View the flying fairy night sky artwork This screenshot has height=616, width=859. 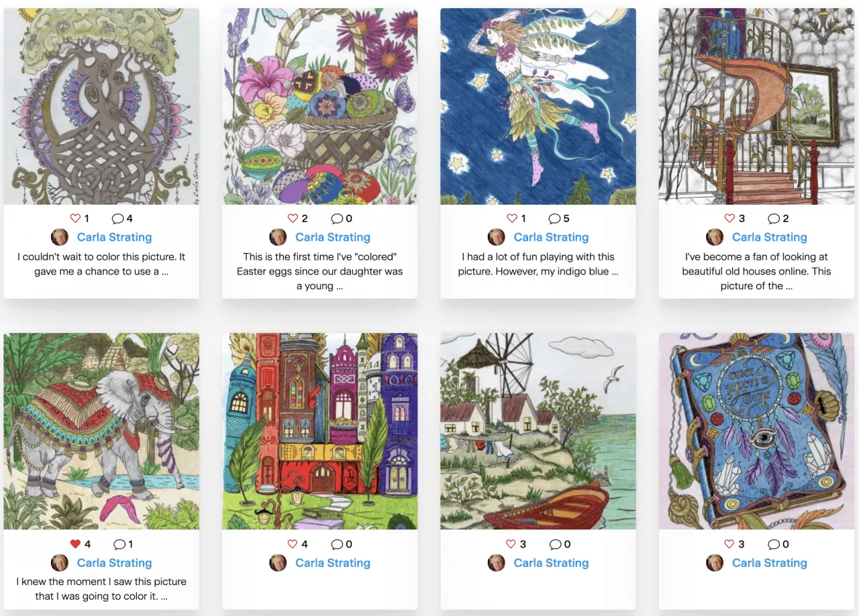(x=538, y=106)
